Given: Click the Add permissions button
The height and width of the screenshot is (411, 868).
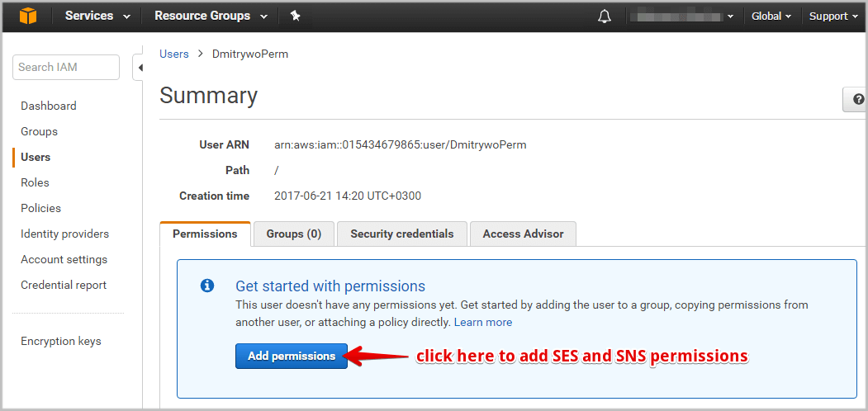Looking at the screenshot, I should coord(292,357).
